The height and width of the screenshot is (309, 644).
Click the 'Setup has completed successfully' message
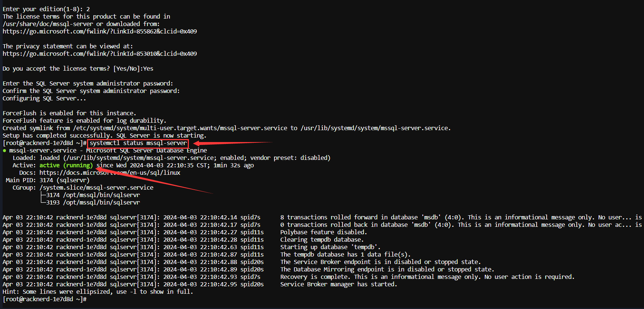coord(104,136)
